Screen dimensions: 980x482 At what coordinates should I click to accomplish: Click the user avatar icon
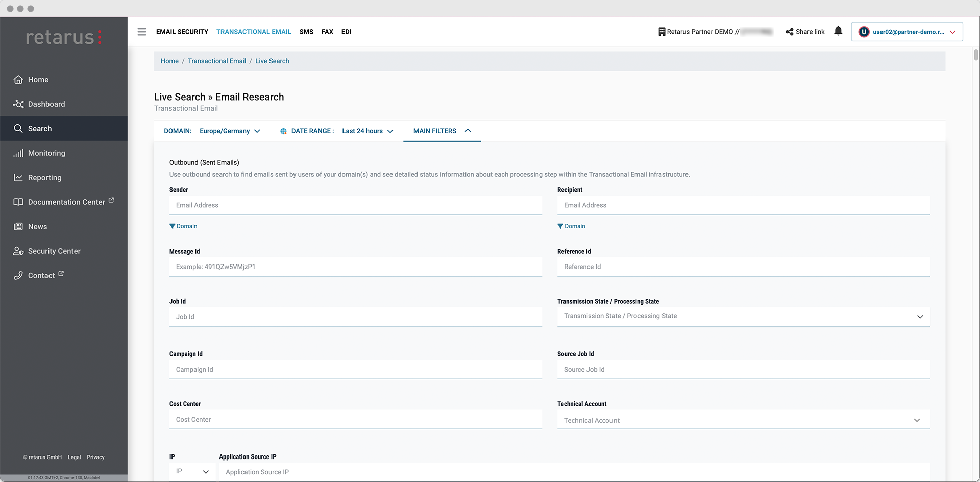[864, 32]
